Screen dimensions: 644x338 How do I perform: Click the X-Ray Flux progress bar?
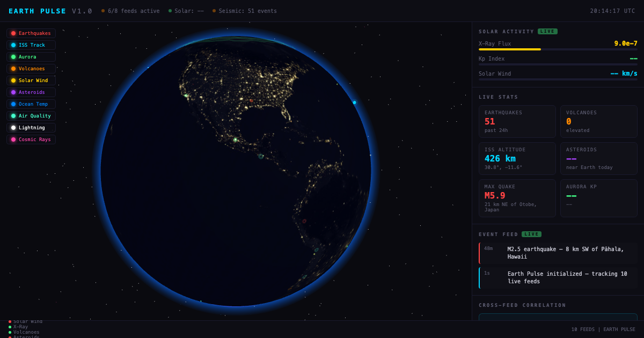[x=558, y=49]
